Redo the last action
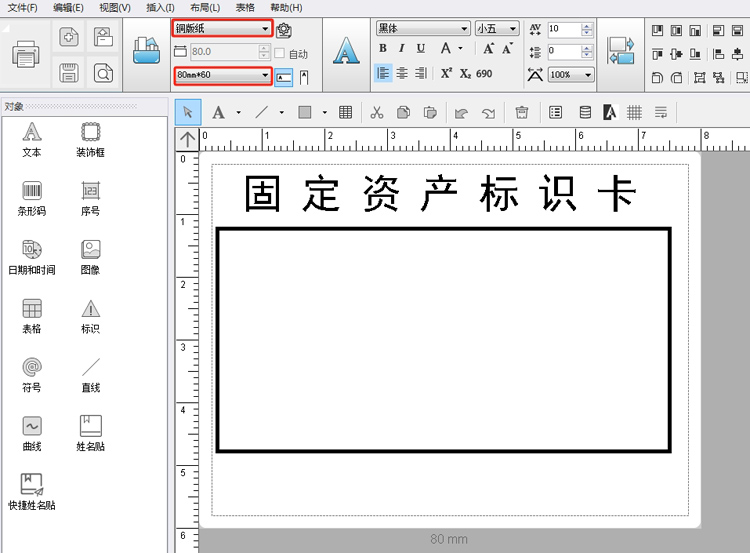750x553 pixels. [488, 113]
